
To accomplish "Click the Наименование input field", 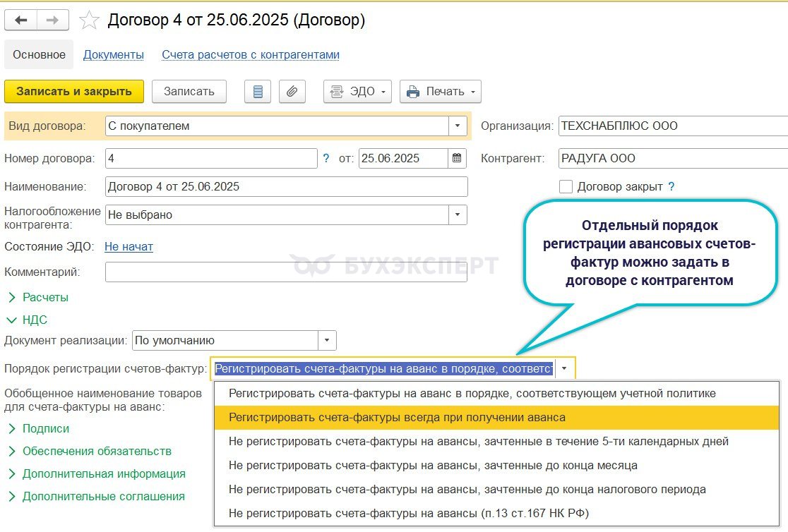I will point(287,186).
